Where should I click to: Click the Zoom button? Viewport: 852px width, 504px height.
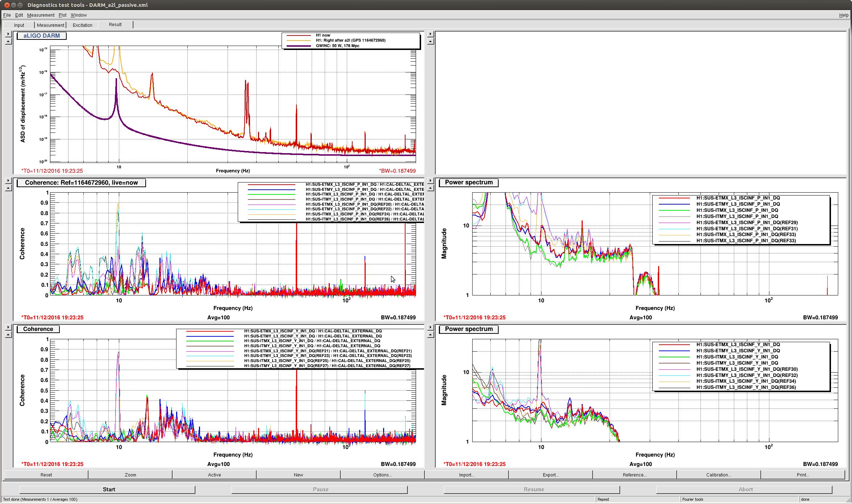click(130, 475)
